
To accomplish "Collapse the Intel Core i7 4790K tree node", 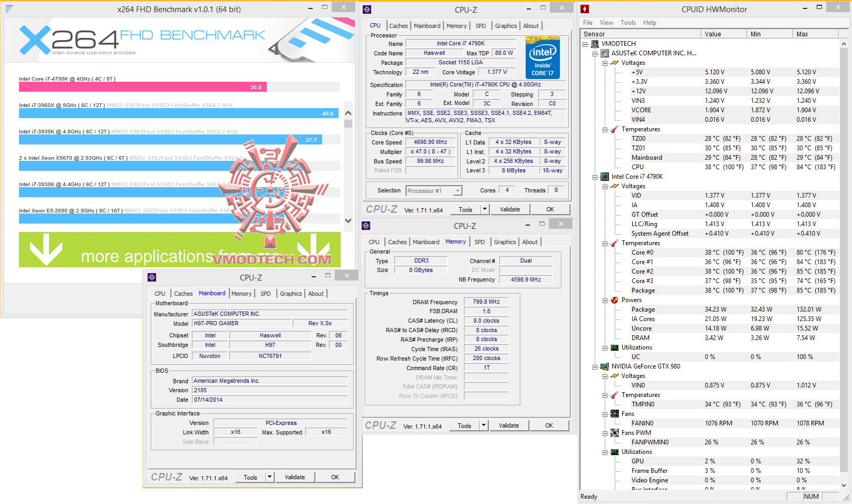I will pyautogui.click(x=595, y=177).
